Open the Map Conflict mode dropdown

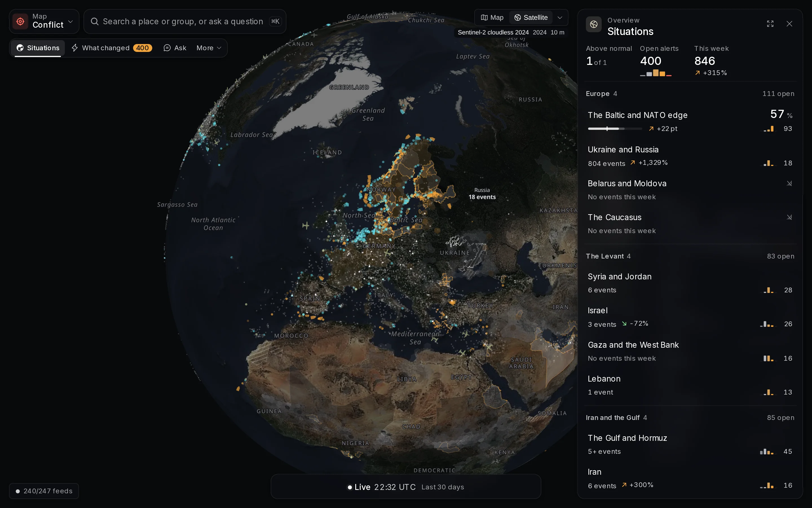(x=44, y=21)
